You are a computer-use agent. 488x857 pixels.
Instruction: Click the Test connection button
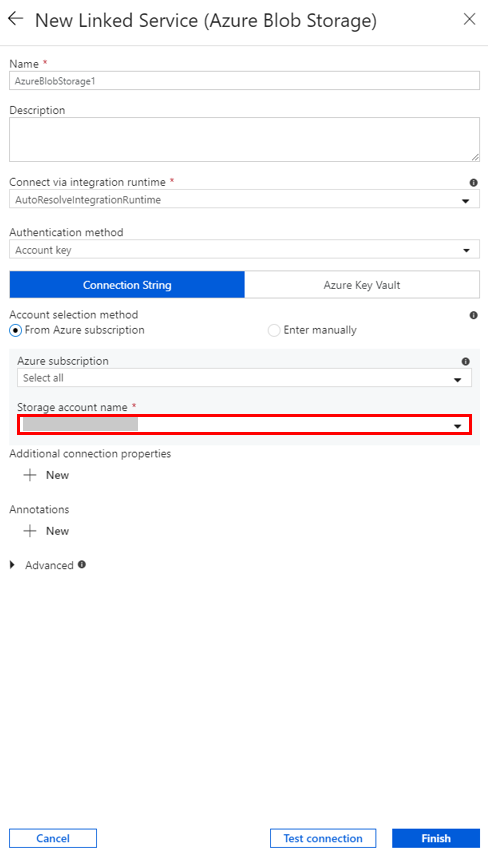click(x=322, y=838)
